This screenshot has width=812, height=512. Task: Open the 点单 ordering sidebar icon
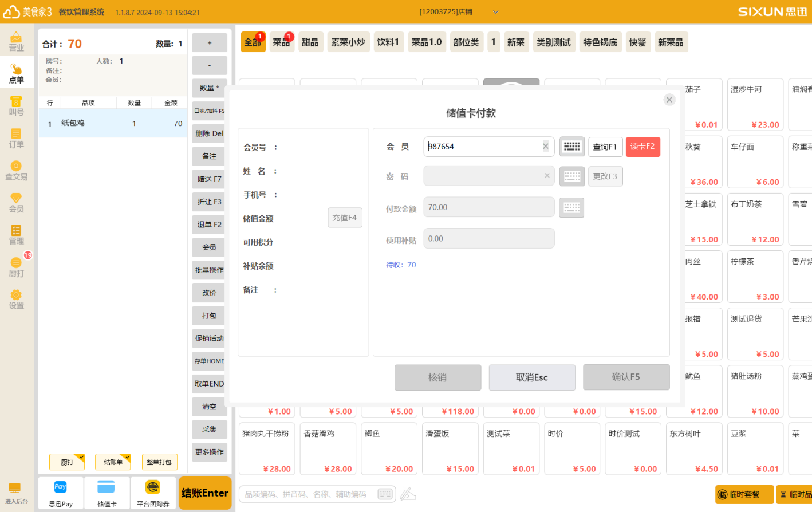[17, 73]
